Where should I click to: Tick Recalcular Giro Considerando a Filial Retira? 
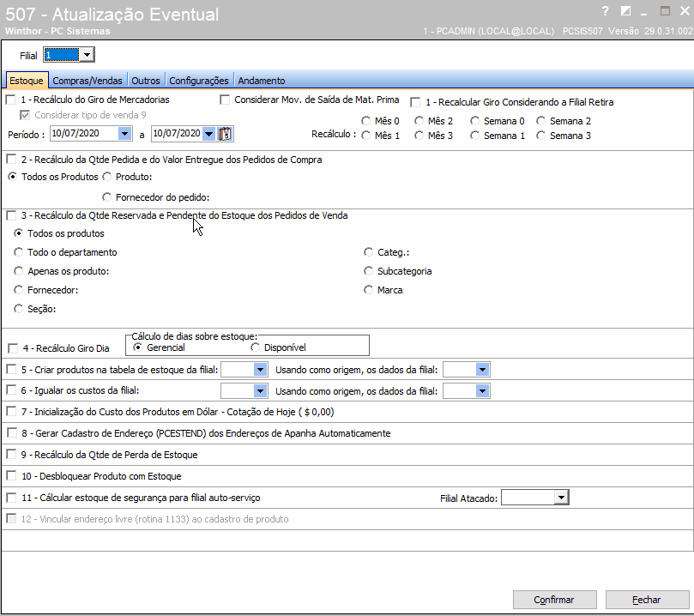point(415,103)
